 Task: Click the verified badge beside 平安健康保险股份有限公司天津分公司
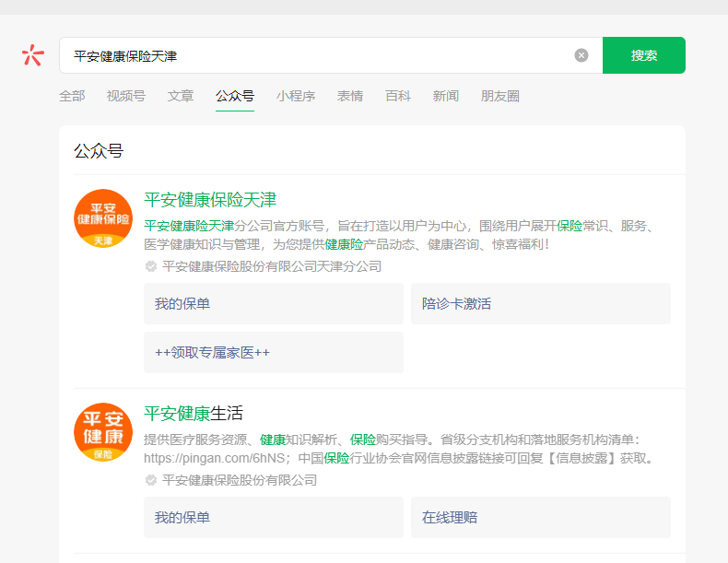pos(151,266)
